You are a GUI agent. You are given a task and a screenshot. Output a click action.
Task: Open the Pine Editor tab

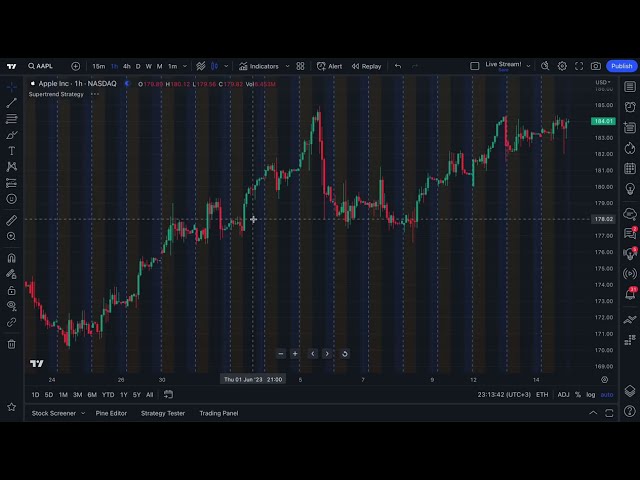[111, 413]
